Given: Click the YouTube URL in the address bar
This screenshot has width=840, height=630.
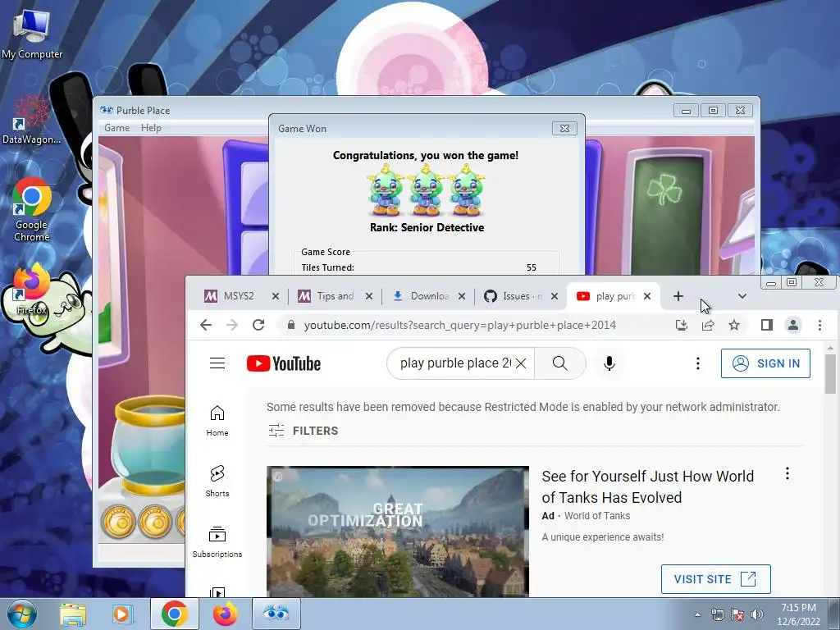Looking at the screenshot, I should pos(459,325).
